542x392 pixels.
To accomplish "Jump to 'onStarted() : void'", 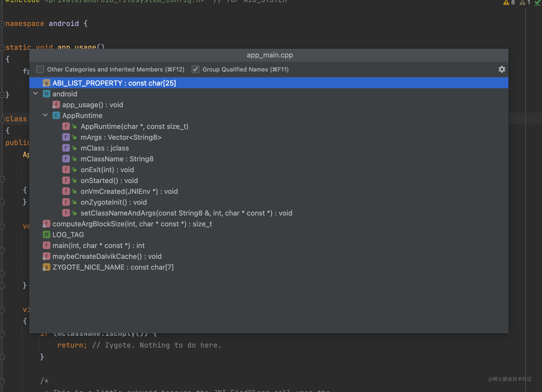I will (269, 181).
